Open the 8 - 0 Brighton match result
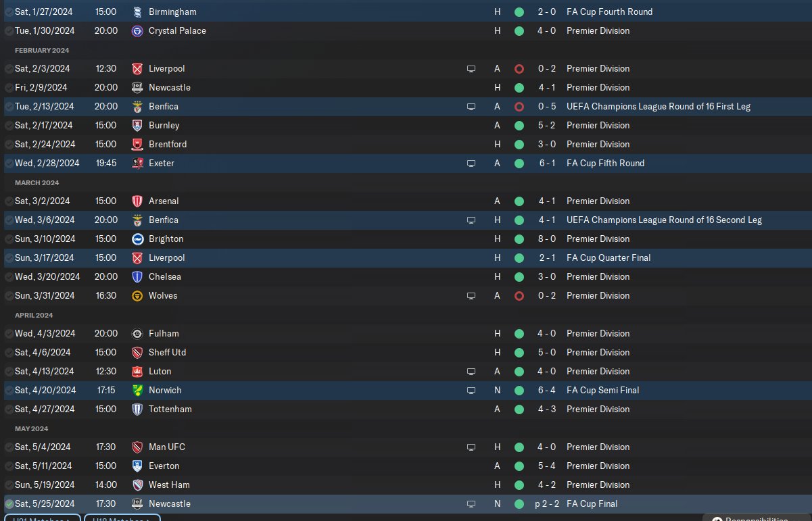Viewport: 812px width, 521px height. (546, 239)
